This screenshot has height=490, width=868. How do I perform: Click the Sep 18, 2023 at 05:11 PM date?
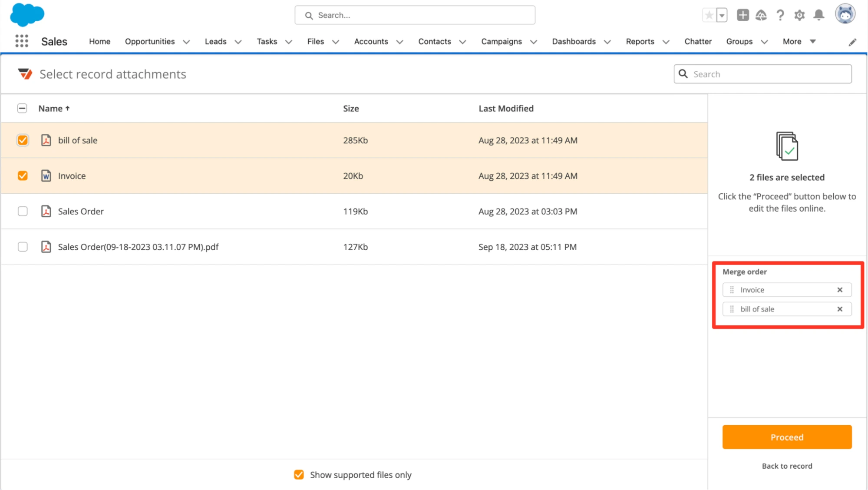528,247
